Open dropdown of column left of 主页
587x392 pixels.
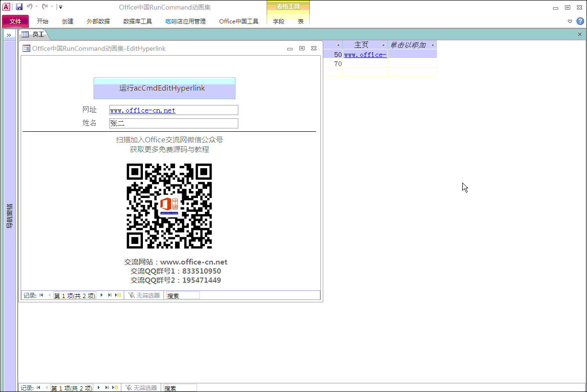coord(338,45)
